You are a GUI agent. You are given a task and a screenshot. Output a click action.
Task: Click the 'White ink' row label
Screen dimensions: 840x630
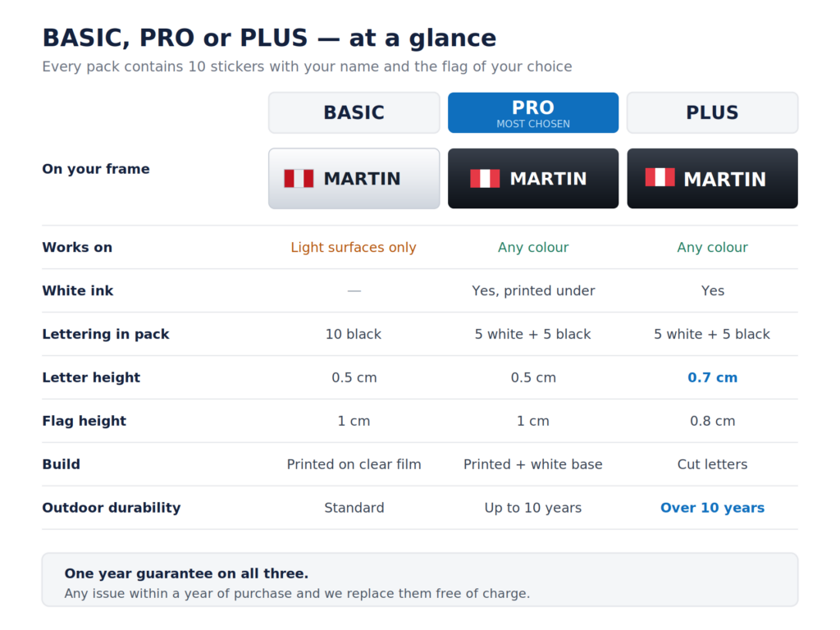point(78,290)
